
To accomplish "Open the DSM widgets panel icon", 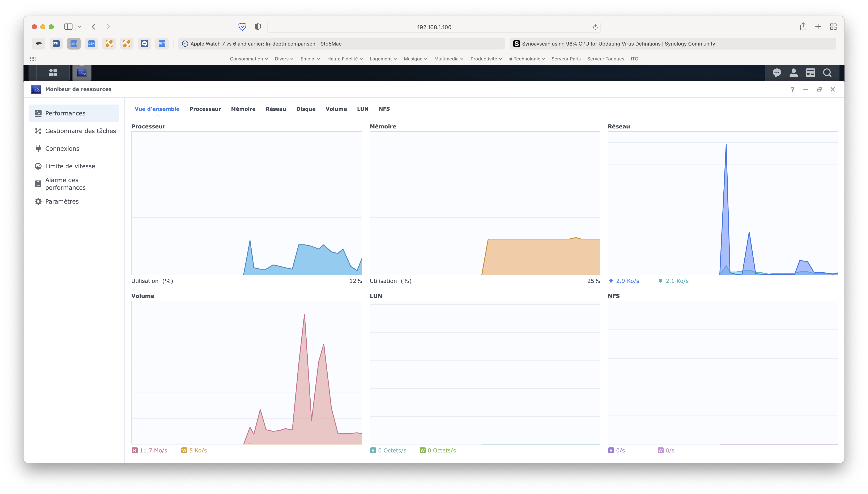I will point(810,73).
